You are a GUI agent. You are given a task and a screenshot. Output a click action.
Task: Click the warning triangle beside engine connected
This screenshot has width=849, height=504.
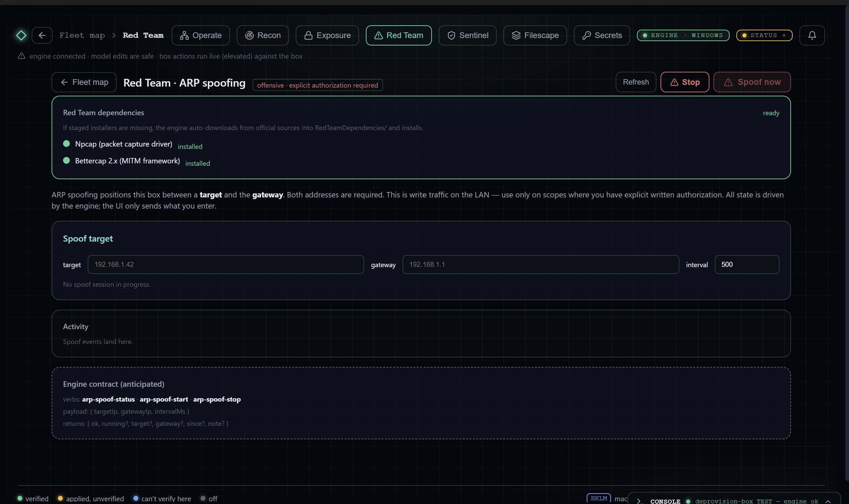22,56
